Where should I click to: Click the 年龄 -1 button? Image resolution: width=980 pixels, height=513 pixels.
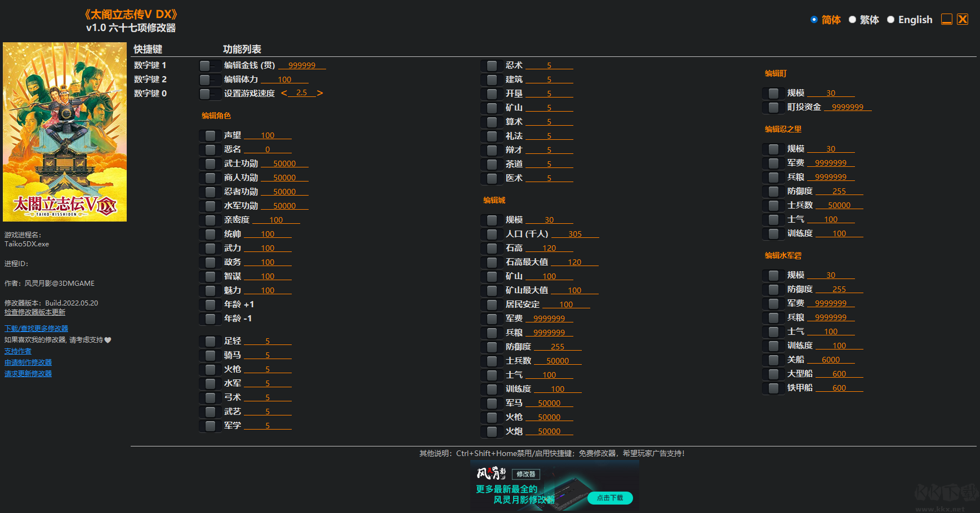click(x=210, y=319)
